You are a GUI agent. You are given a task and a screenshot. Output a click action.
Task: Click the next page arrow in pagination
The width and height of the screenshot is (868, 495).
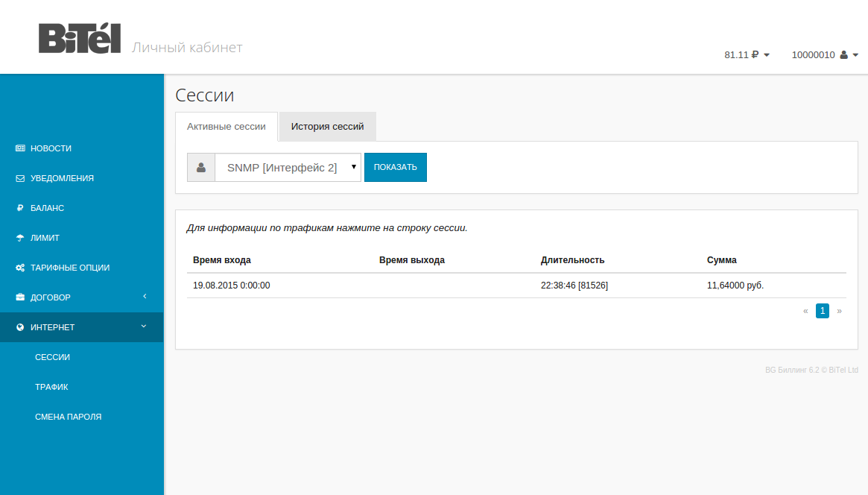point(839,311)
